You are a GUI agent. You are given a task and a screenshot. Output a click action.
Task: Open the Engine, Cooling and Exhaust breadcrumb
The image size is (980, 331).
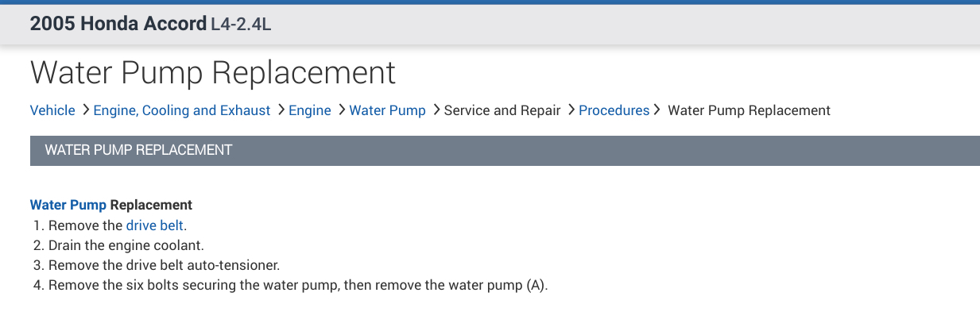click(182, 110)
